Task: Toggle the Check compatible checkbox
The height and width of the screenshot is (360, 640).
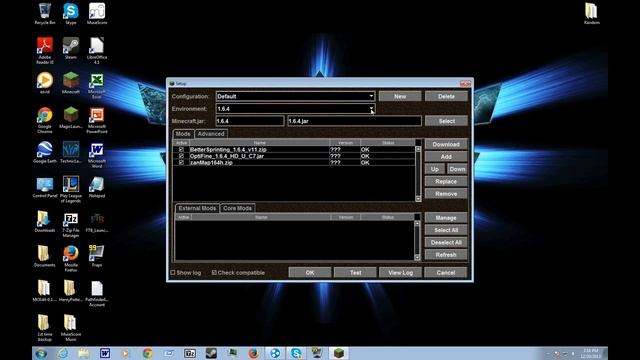Action: [214, 272]
